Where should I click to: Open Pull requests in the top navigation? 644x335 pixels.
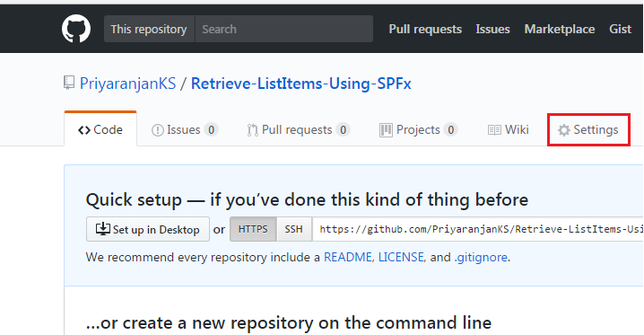click(x=425, y=29)
